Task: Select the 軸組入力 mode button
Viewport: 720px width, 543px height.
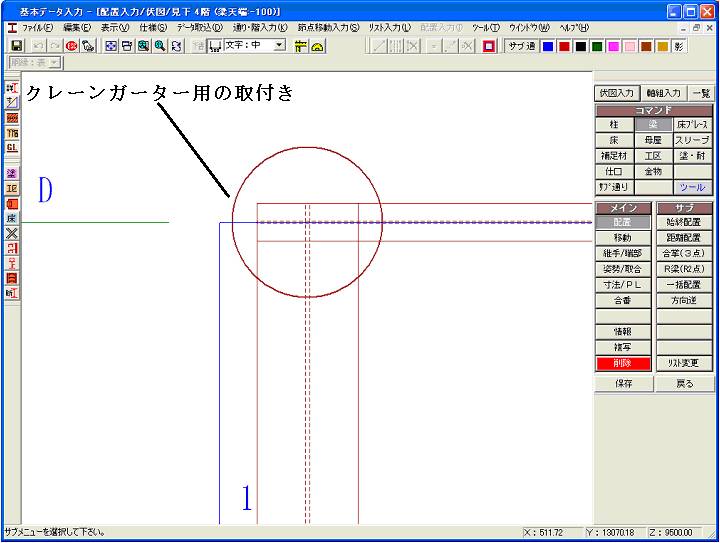Action: [x=664, y=93]
